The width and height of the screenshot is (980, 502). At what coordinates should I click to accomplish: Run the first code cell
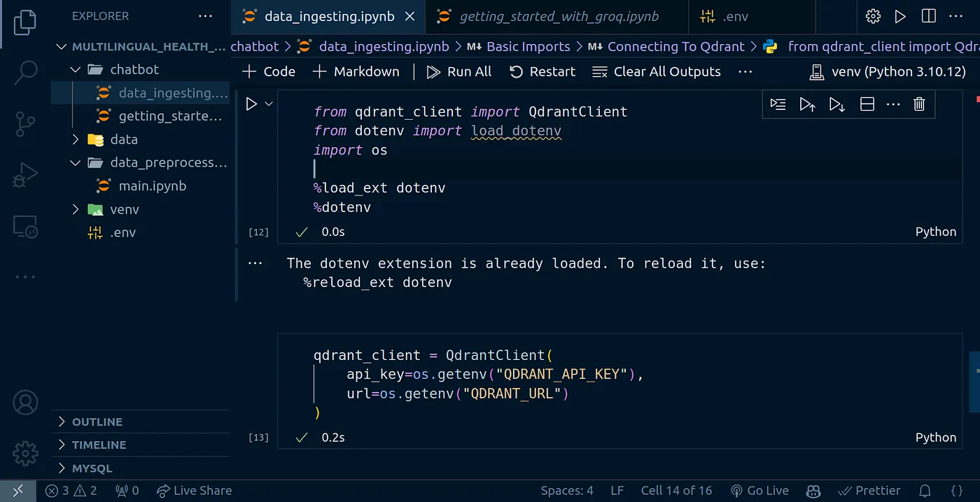251,104
